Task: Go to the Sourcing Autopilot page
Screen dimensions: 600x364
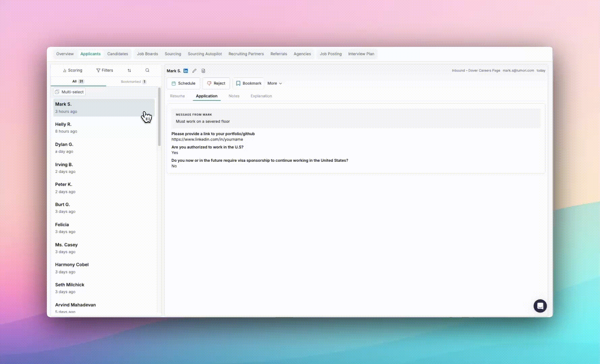Action: point(205,54)
